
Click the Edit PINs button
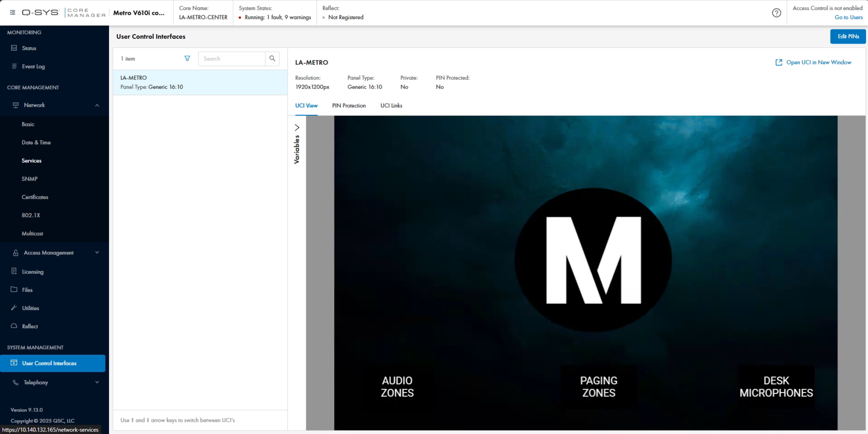(848, 36)
